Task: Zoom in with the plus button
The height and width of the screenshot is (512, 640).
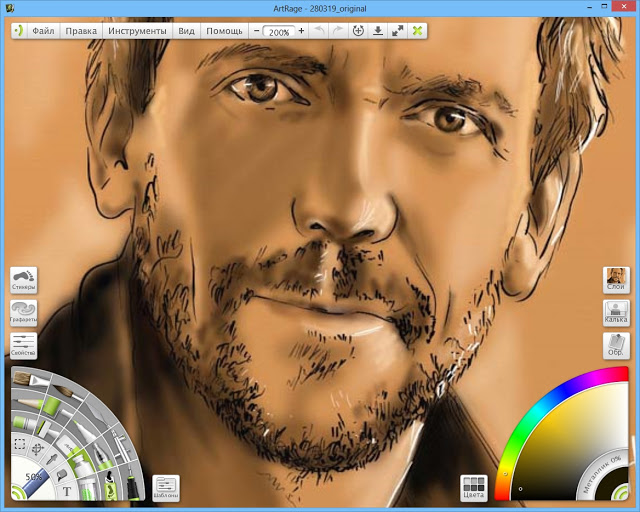Action: 301,31
